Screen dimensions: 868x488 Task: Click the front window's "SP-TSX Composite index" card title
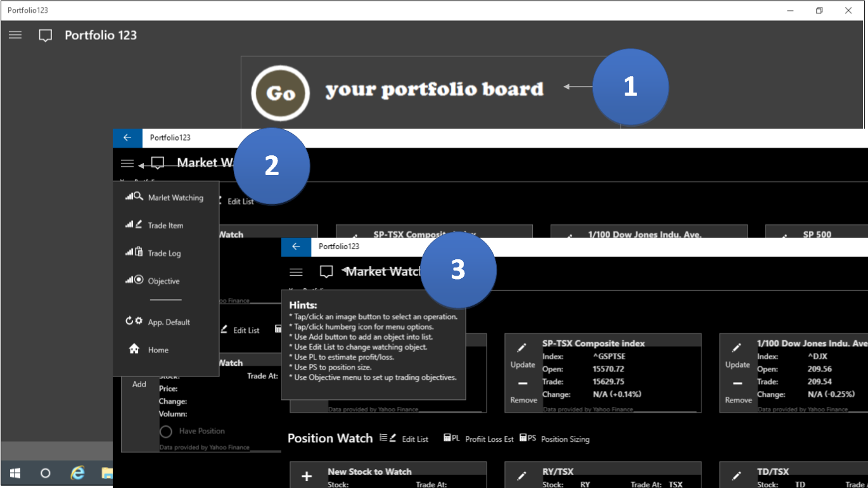click(594, 344)
